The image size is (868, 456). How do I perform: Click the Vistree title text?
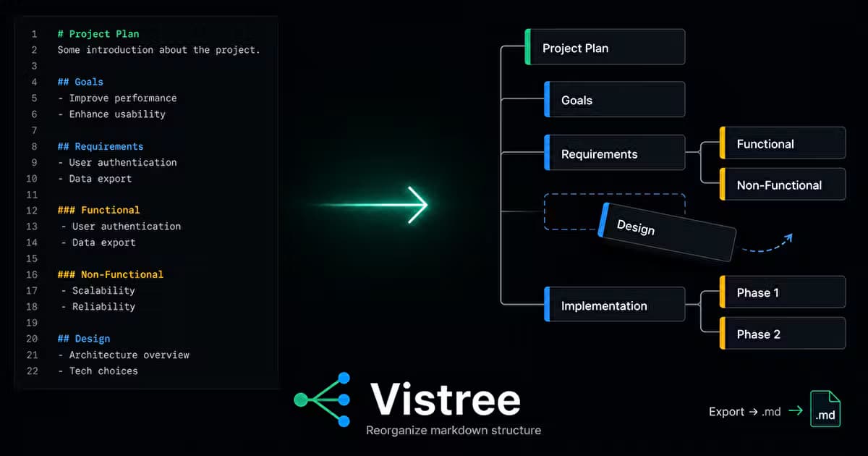coord(445,399)
